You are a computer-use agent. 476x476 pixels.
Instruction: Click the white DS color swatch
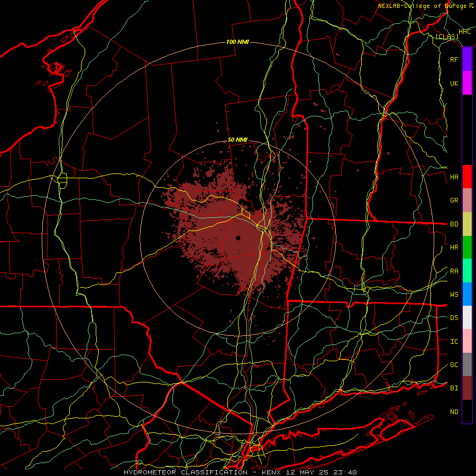click(x=467, y=317)
